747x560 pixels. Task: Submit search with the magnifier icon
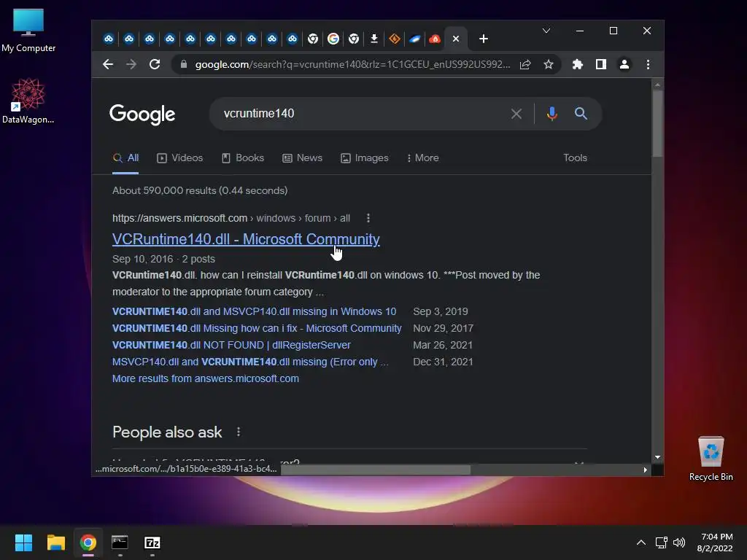click(581, 113)
